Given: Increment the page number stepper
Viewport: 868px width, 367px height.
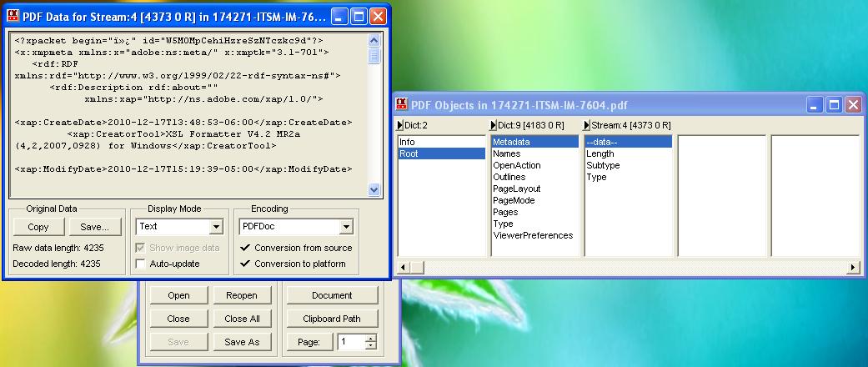Looking at the screenshot, I should click(x=371, y=338).
